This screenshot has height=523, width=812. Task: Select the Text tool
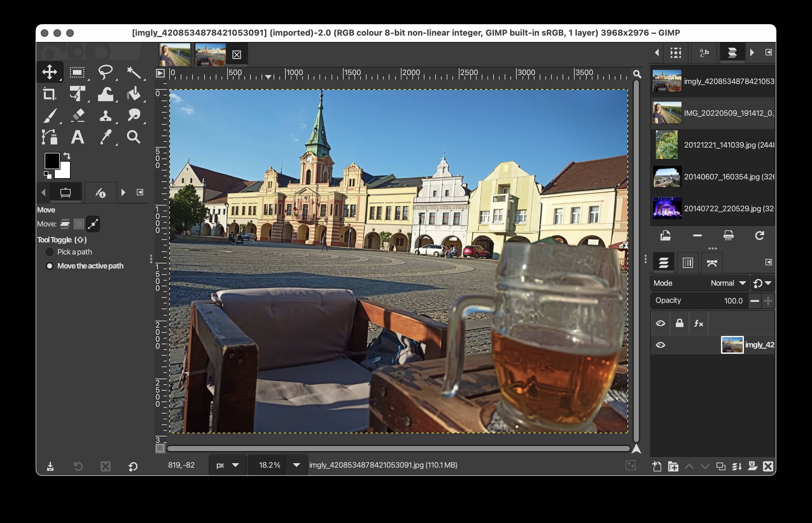tap(78, 137)
